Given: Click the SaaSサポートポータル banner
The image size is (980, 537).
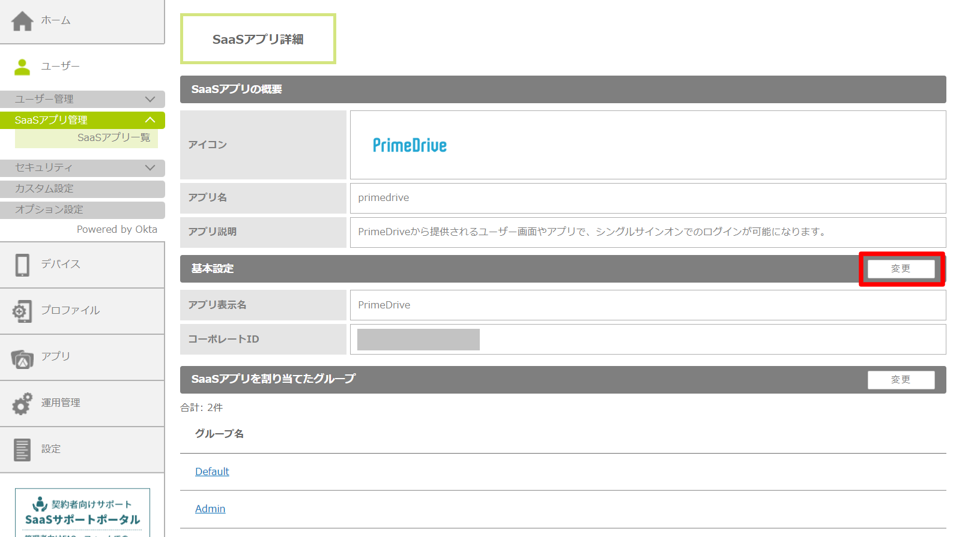Looking at the screenshot, I should pos(82,513).
